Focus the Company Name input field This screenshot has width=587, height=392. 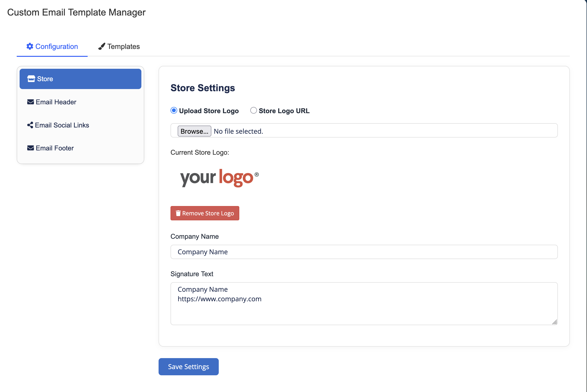(x=364, y=252)
